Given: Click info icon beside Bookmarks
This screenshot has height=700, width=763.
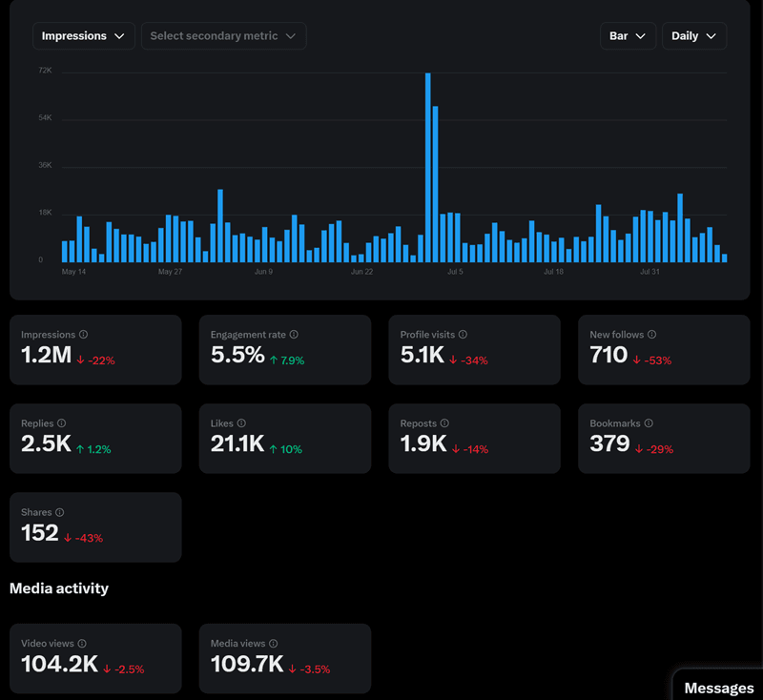Looking at the screenshot, I should tap(649, 423).
